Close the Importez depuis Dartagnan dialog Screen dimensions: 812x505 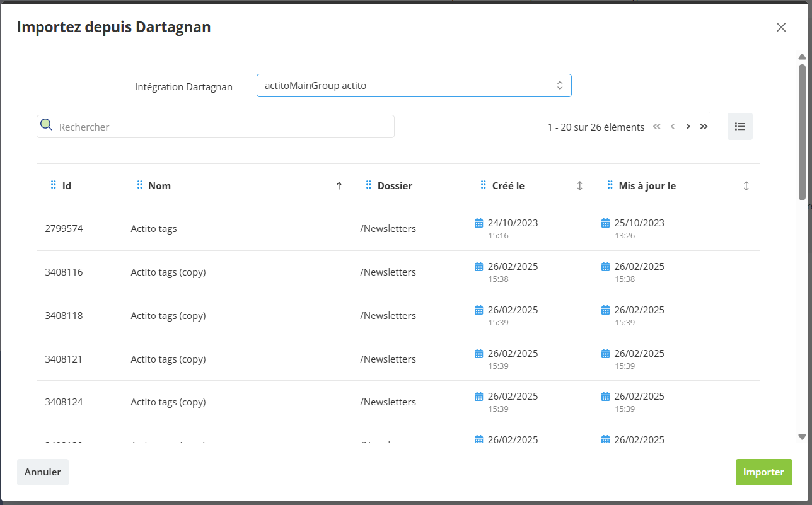[x=781, y=27]
